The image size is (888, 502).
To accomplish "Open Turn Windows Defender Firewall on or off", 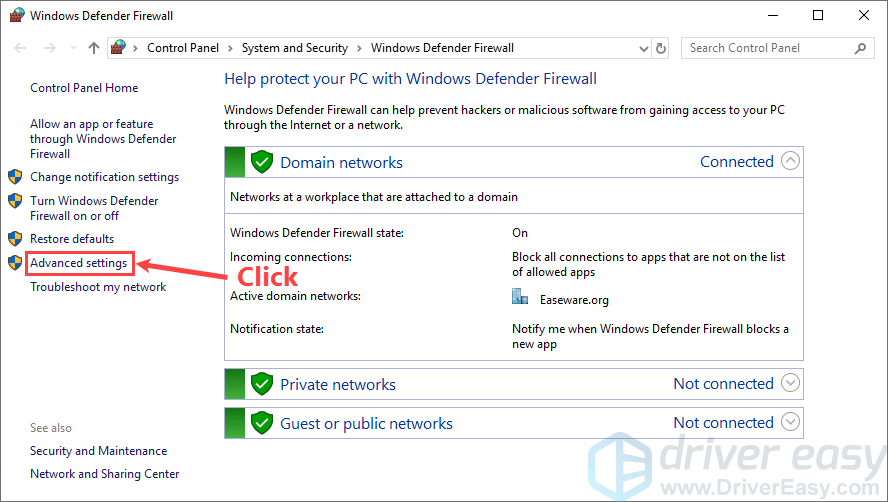I will [x=93, y=208].
